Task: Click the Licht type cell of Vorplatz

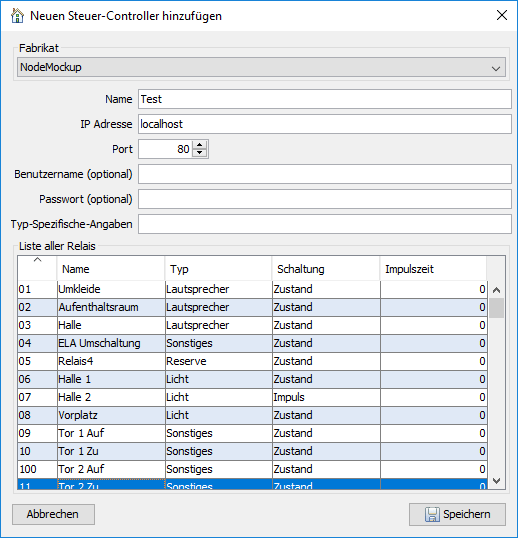Action: [219, 415]
